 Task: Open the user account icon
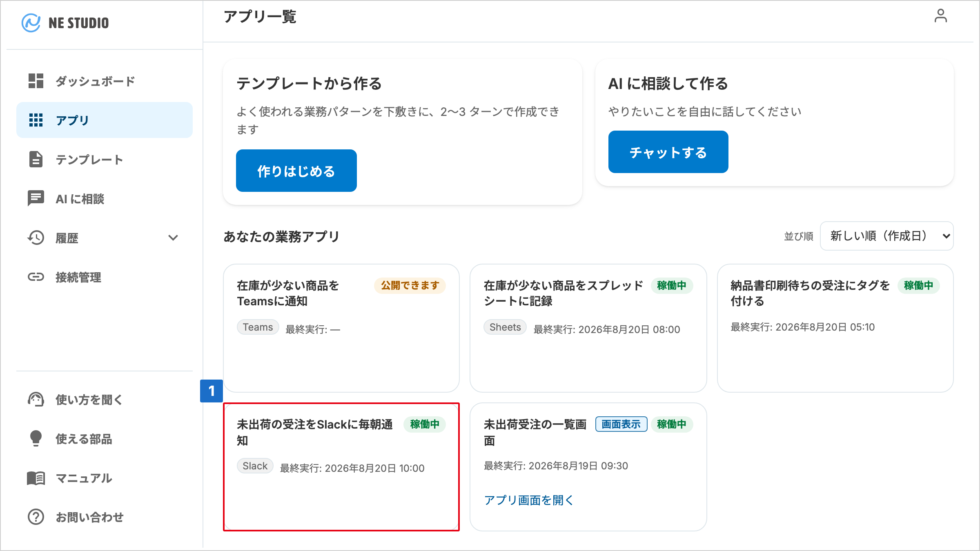[x=940, y=16]
